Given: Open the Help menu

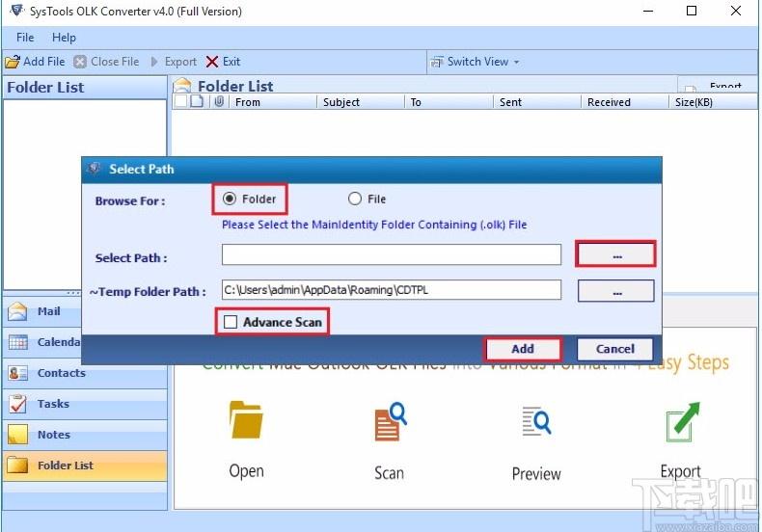Looking at the screenshot, I should pos(65,38).
